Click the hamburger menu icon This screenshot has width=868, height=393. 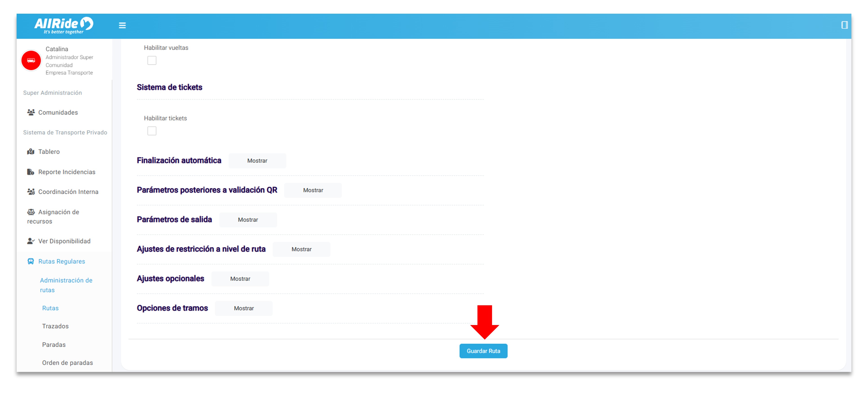(122, 25)
